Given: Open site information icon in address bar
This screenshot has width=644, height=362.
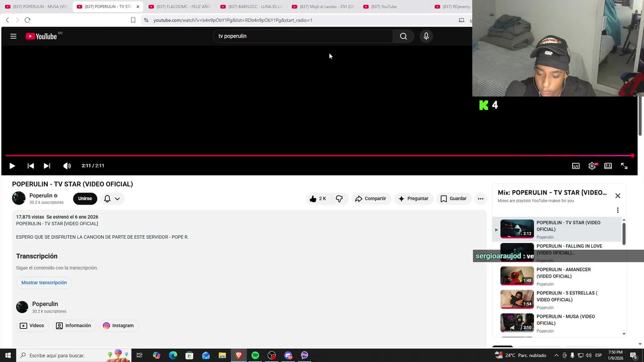Looking at the screenshot, I should [x=146, y=20].
